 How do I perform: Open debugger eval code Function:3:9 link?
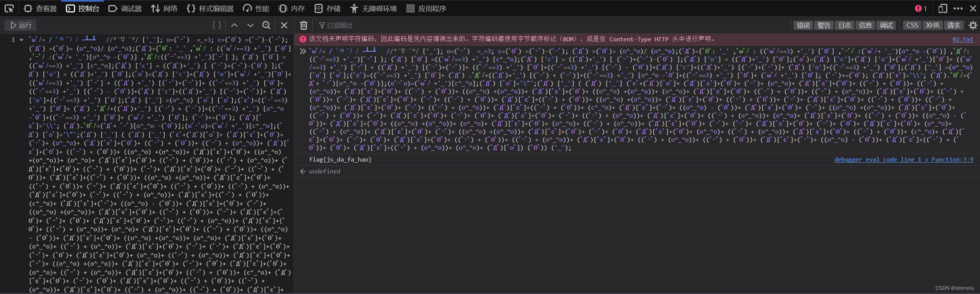pos(904,160)
